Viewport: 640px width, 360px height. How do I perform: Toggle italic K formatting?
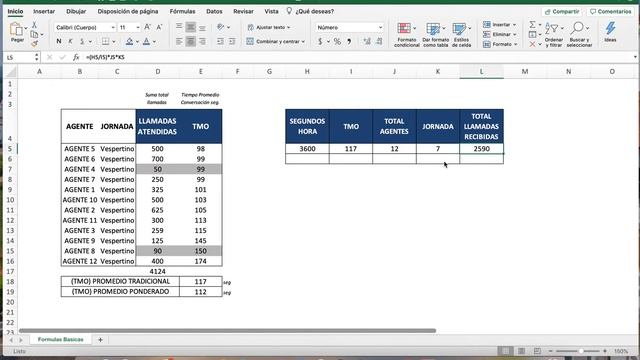pos(70,41)
